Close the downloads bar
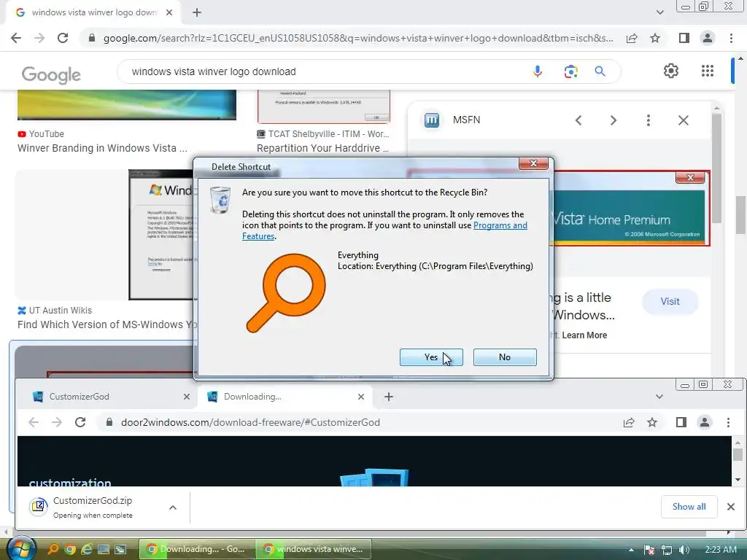 731,507
